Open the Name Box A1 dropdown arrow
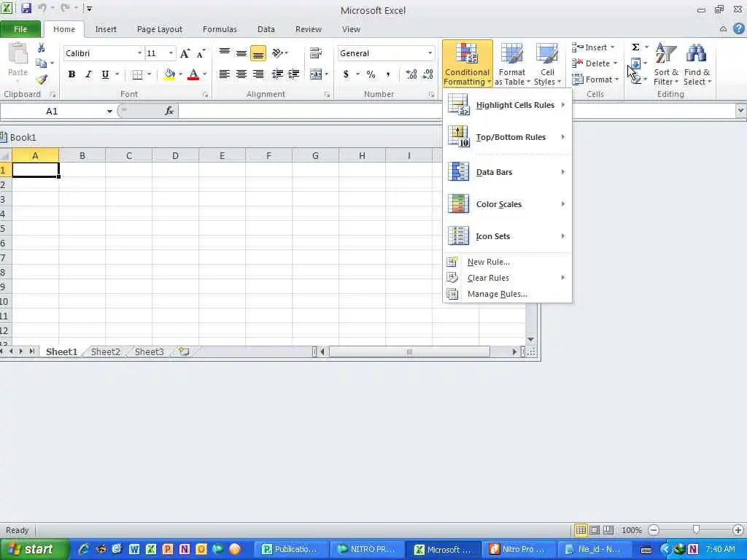 [x=109, y=111]
